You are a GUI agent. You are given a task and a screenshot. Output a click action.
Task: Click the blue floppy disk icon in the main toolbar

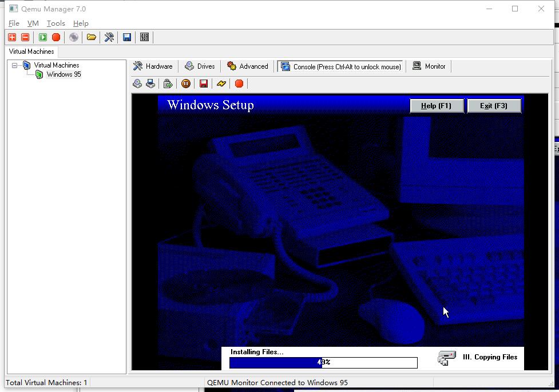[127, 37]
